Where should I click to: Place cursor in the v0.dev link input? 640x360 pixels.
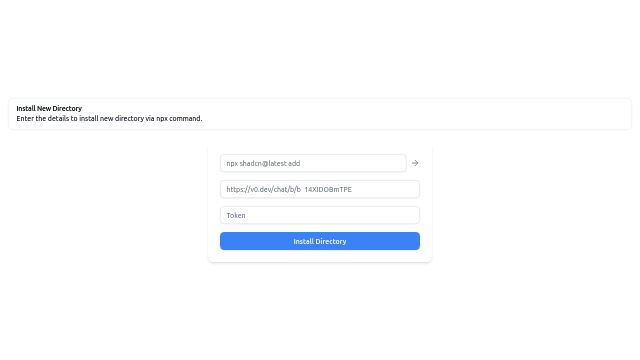[320, 189]
